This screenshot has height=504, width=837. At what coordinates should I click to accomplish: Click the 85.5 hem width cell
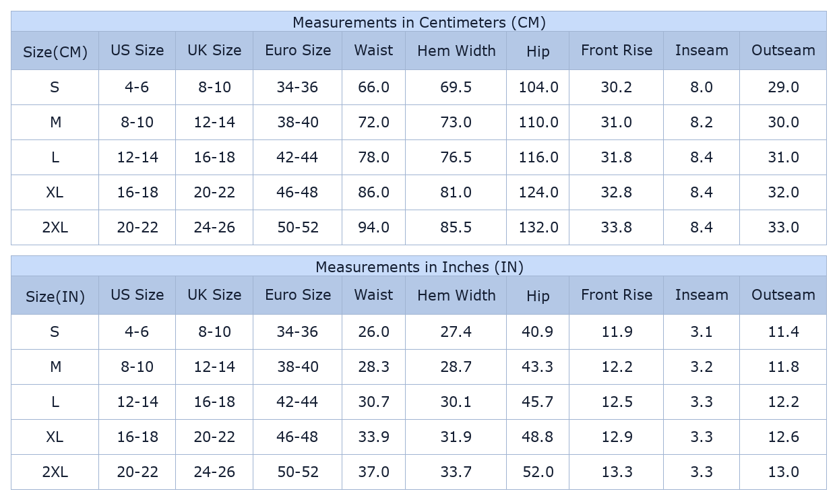456,227
